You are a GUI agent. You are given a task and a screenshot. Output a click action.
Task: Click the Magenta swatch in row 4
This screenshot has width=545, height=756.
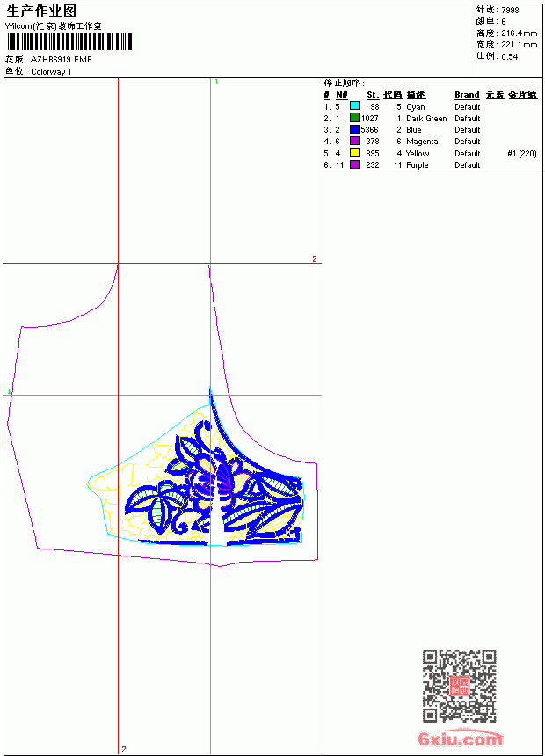[x=354, y=141]
